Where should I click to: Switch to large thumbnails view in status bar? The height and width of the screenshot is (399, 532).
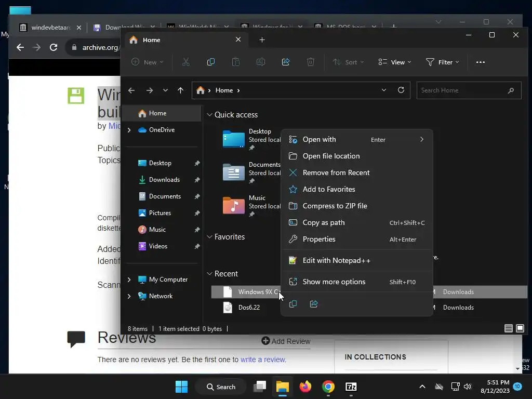[520, 328]
